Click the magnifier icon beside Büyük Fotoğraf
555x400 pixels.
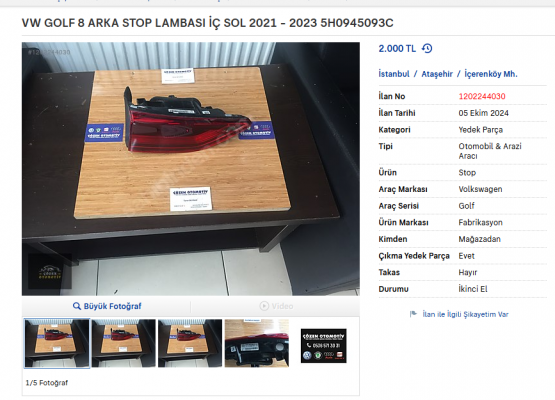point(76,306)
